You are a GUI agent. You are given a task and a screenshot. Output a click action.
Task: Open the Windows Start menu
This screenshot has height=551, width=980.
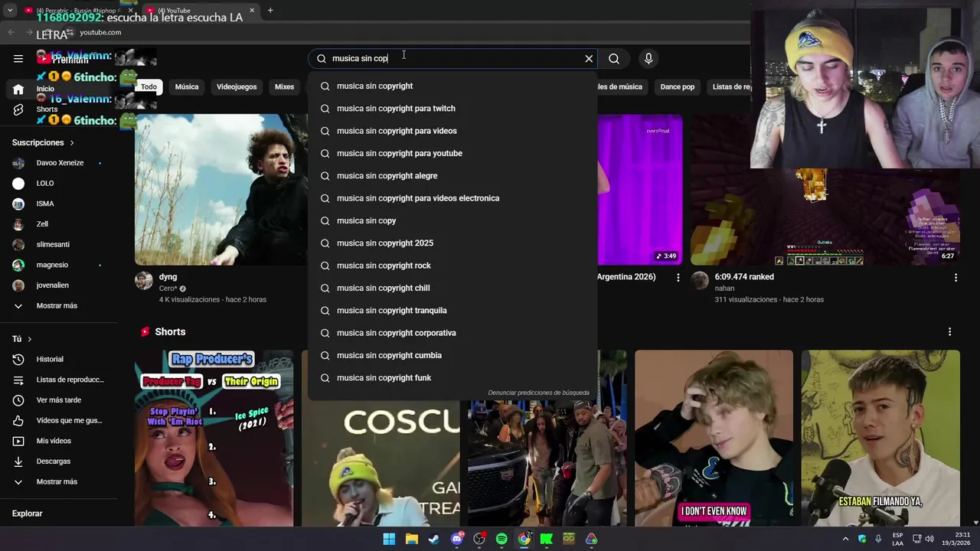pyautogui.click(x=389, y=539)
